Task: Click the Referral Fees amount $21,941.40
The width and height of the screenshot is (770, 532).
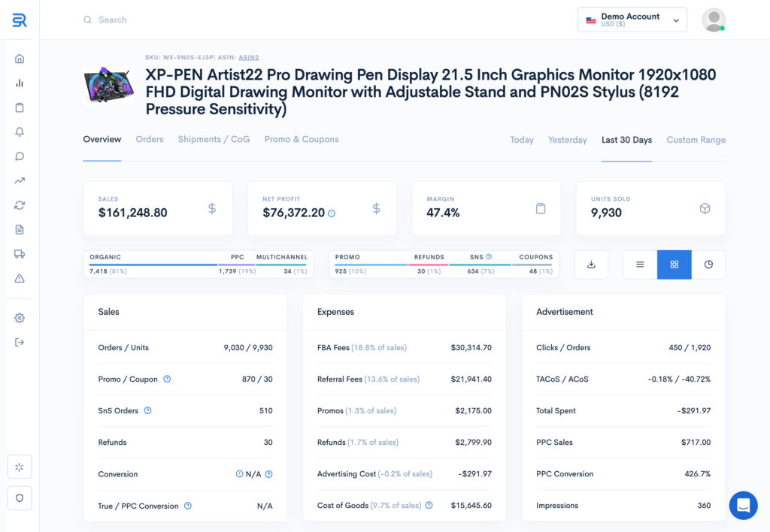Action: pos(471,379)
